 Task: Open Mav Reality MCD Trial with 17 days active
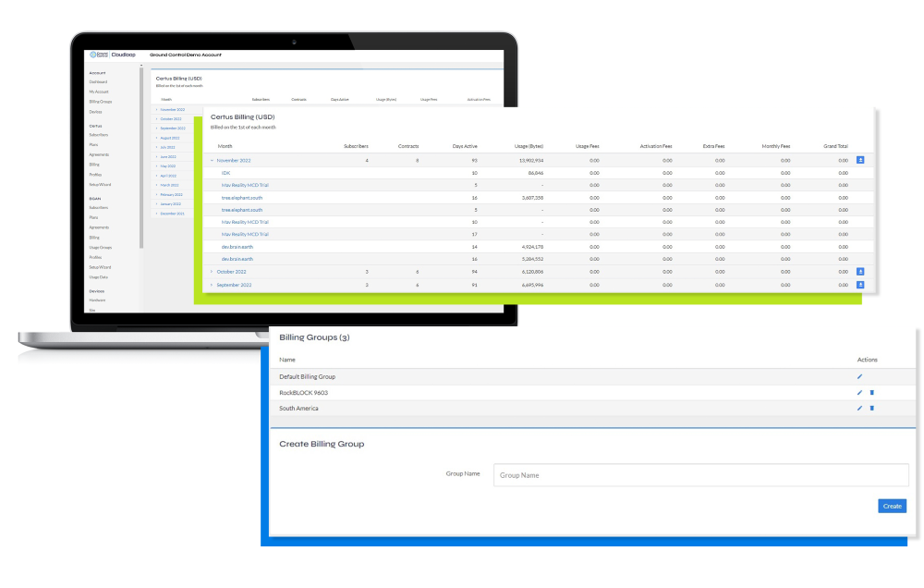tap(245, 234)
